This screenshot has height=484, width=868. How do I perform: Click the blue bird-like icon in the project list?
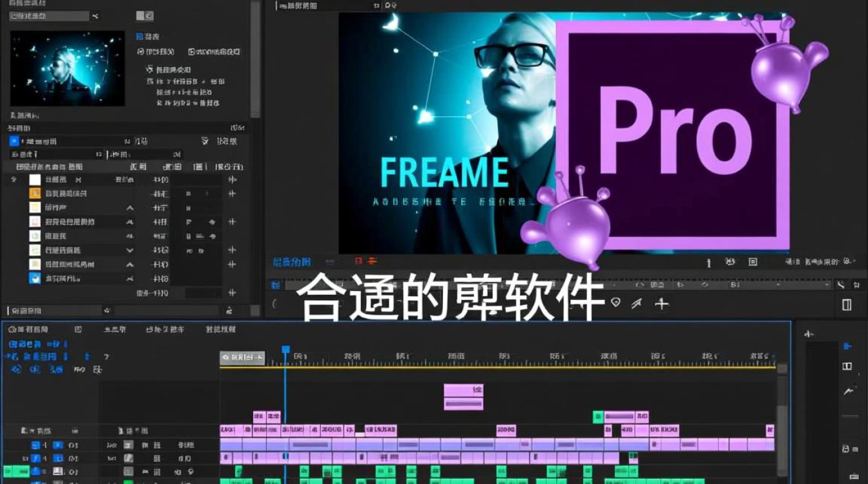coord(35,279)
